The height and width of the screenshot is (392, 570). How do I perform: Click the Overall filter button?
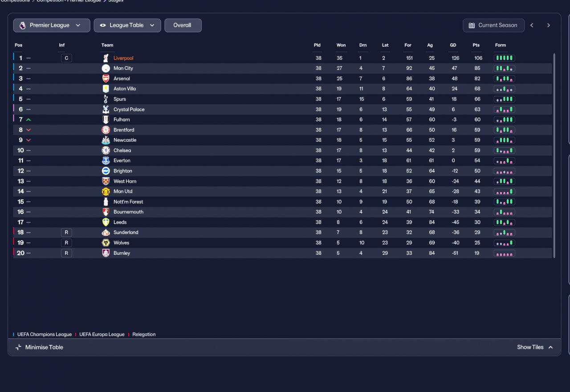click(183, 25)
